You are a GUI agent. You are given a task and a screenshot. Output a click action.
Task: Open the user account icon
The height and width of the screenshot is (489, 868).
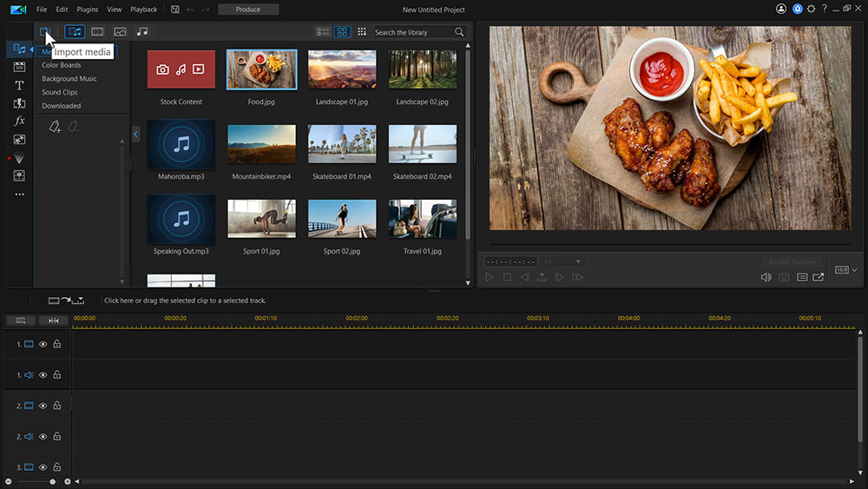click(x=781, y=9)
